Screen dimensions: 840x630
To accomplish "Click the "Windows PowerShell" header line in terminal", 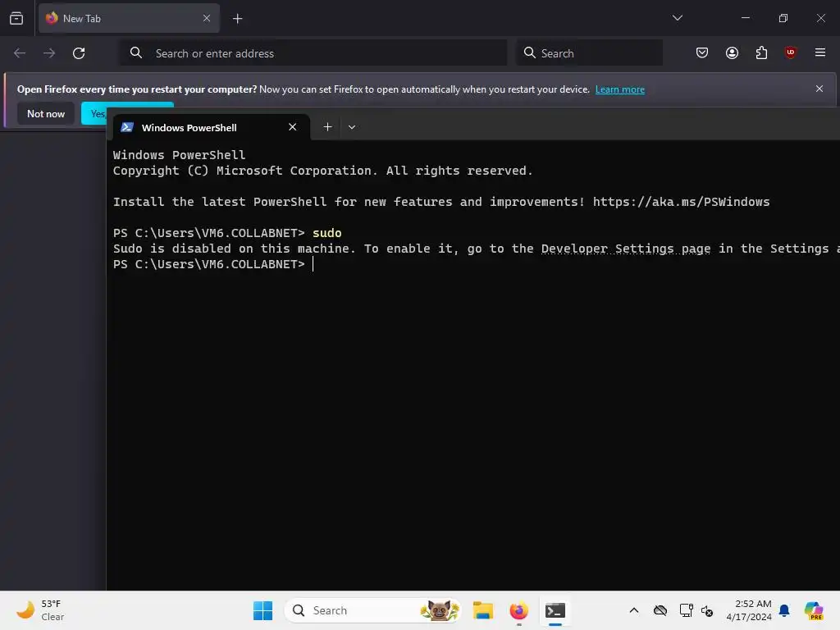I will [x=179, y=155].
